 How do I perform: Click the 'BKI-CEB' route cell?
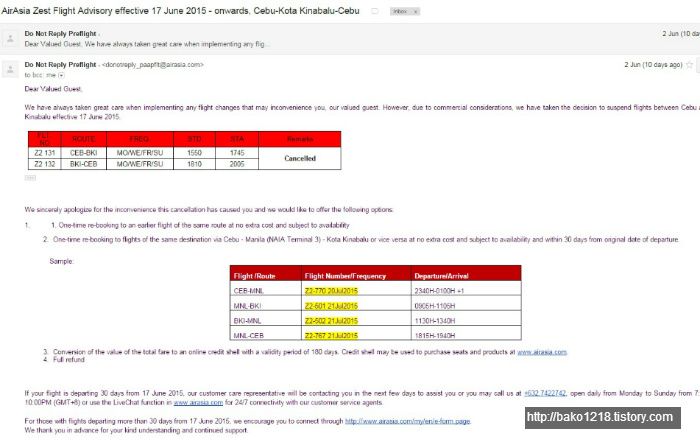(83, 164)
